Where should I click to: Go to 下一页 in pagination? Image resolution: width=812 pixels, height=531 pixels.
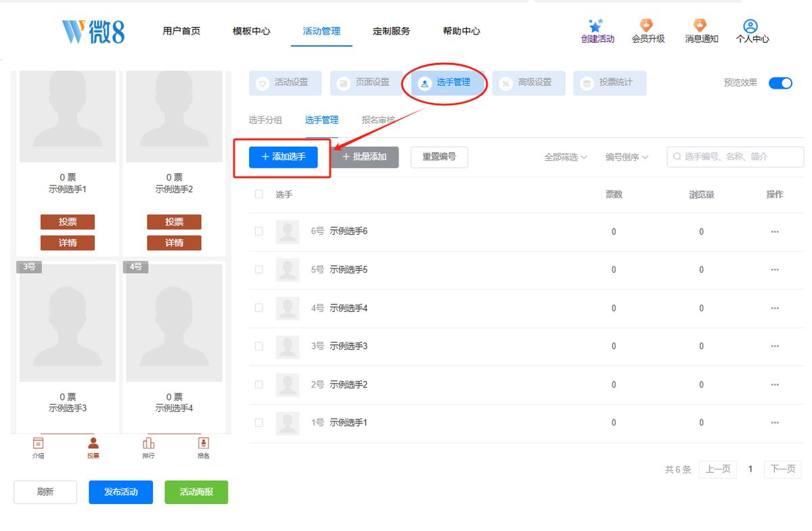click(783, 469)
